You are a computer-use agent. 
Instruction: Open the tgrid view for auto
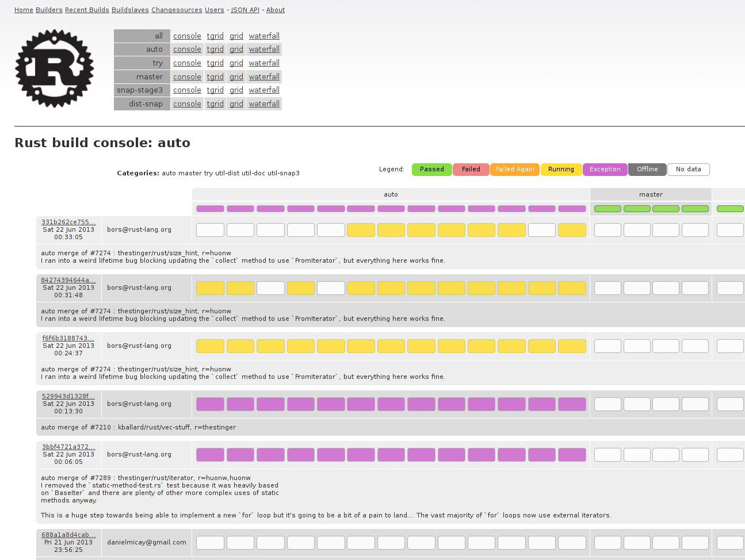215,49
